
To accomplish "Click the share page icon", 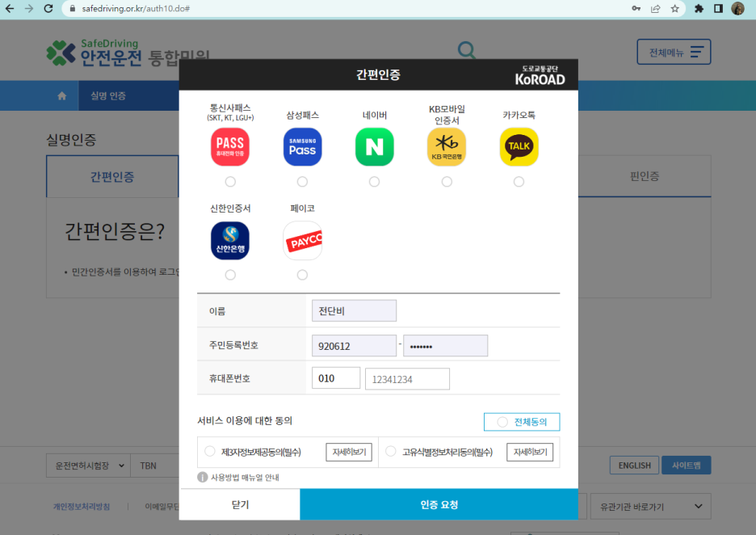I will pos(655,8).
